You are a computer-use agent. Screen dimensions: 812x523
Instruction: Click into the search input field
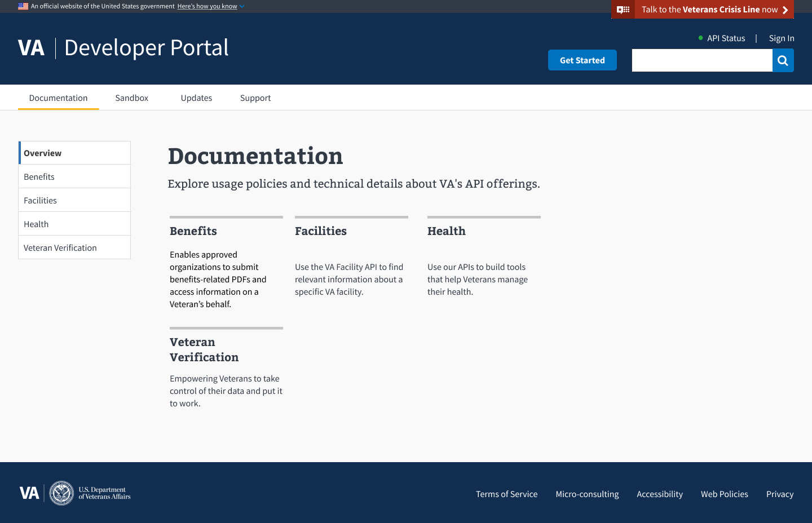[702, 60]
